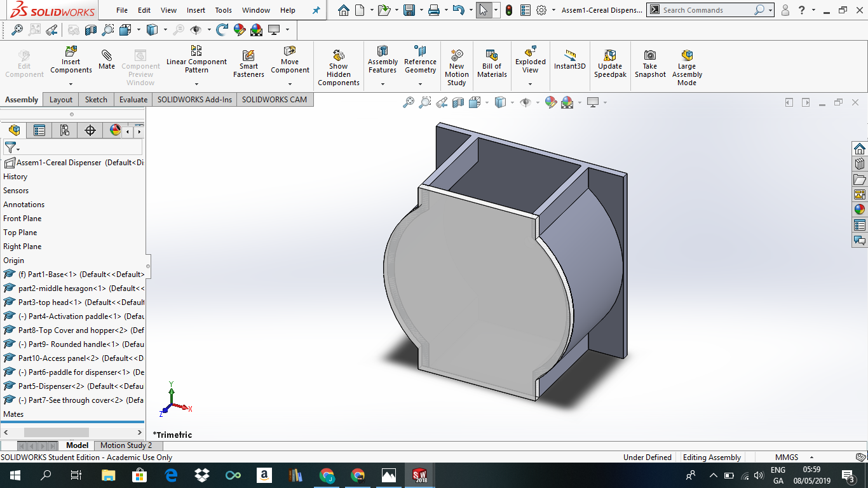Open the File menu

(122, 10)
